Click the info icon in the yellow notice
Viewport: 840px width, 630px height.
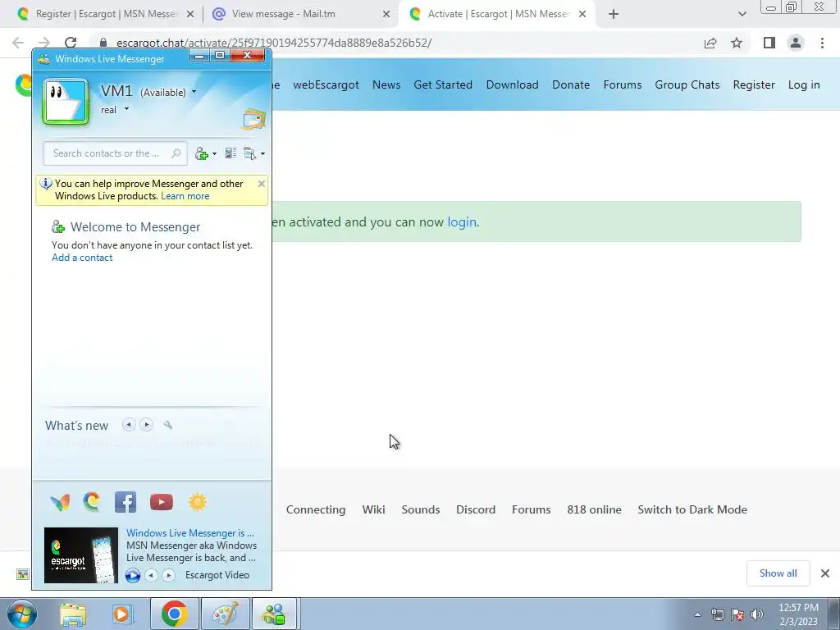(46, 184)
